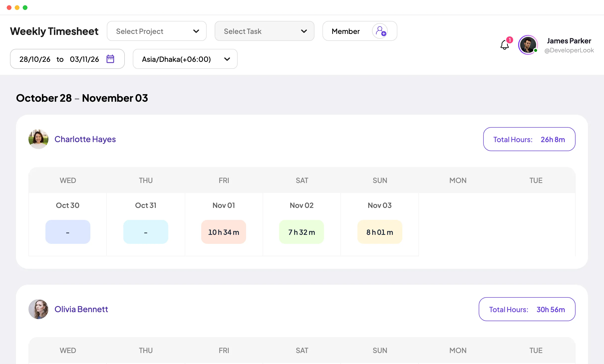Expand the Select Task dropdown
604x364 pixels.
pos(265,31)
